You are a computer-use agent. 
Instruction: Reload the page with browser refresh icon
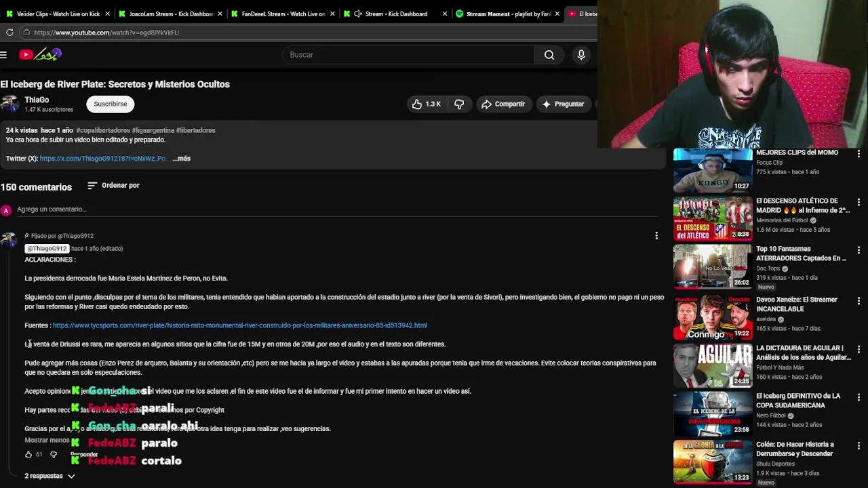click(x=9, y=32)
